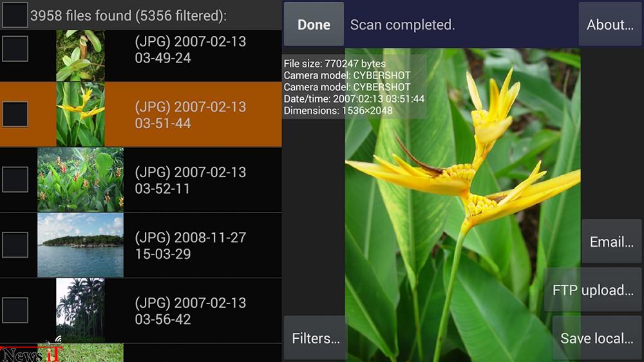This screenshot has height=362, width=644.
Task: Check the box for file 2007-02-13 03-52-11
Action: point(15,179)
